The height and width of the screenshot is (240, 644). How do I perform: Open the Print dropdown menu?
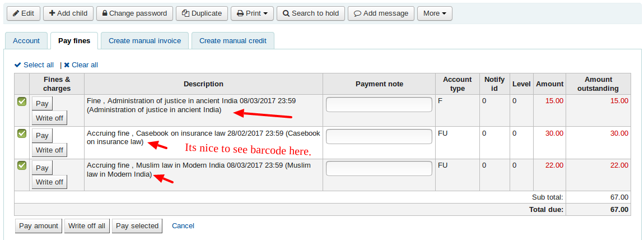click(251, 13)
